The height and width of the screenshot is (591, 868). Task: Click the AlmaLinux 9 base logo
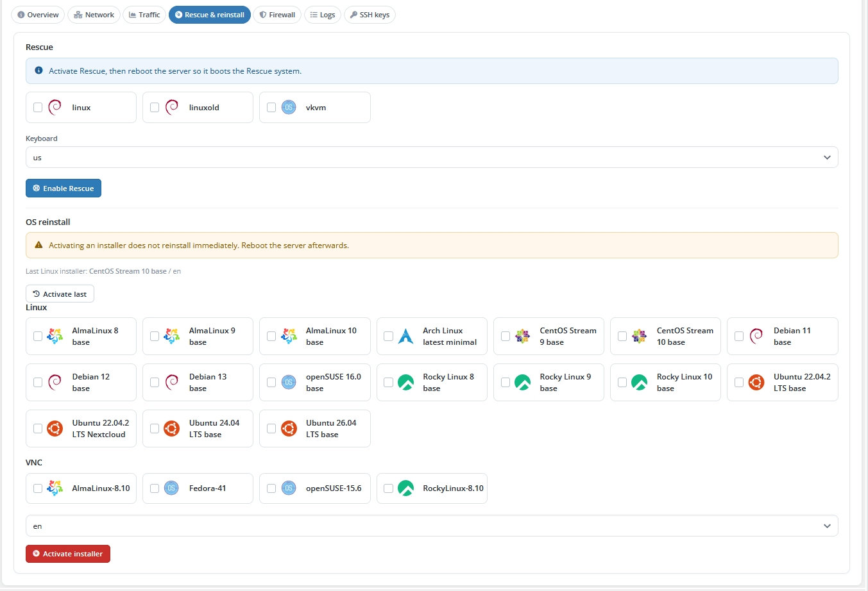pyautogui.click(x=172, y=336)
